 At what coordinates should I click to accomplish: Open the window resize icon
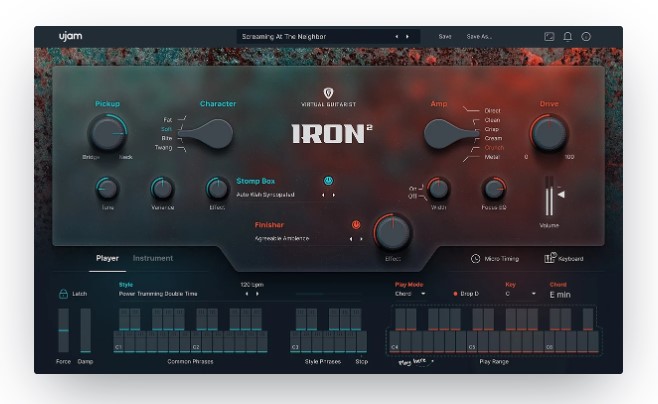coord(549,36)
